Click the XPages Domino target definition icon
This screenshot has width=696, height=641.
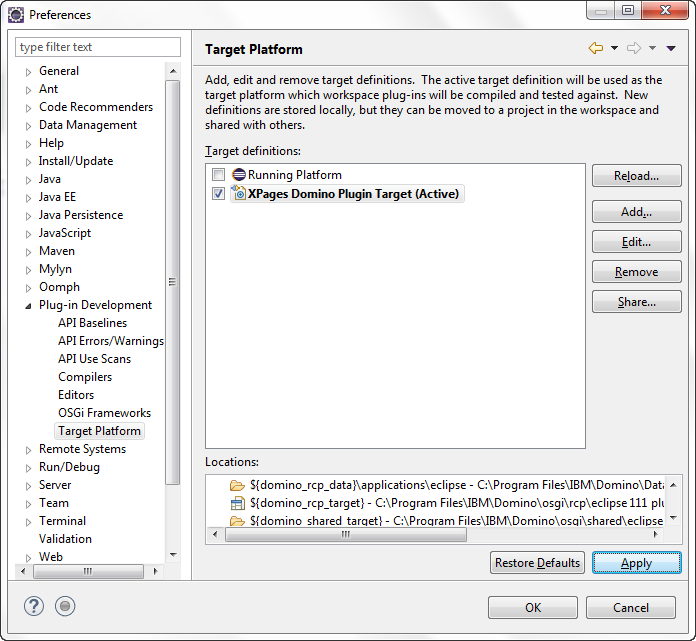[x=239, y=193]
